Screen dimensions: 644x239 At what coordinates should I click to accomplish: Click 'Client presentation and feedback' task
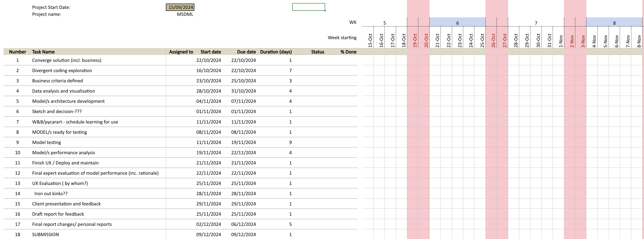coord(66,204)
